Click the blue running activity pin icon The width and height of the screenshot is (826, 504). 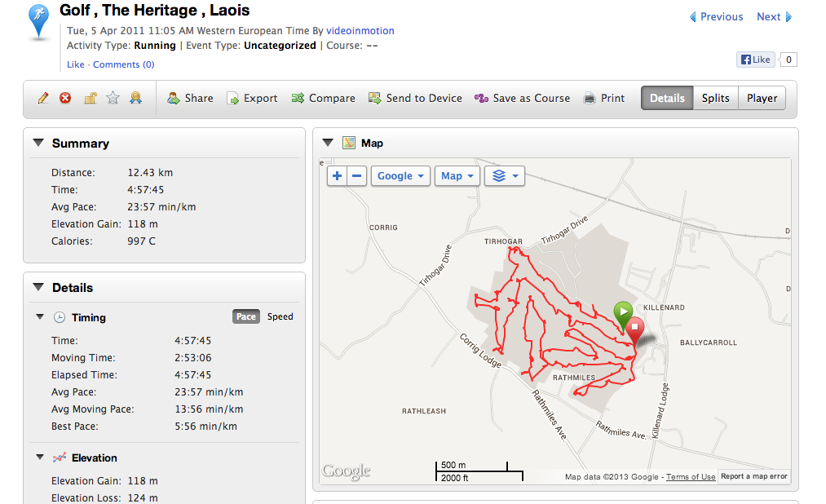point(38,21)
